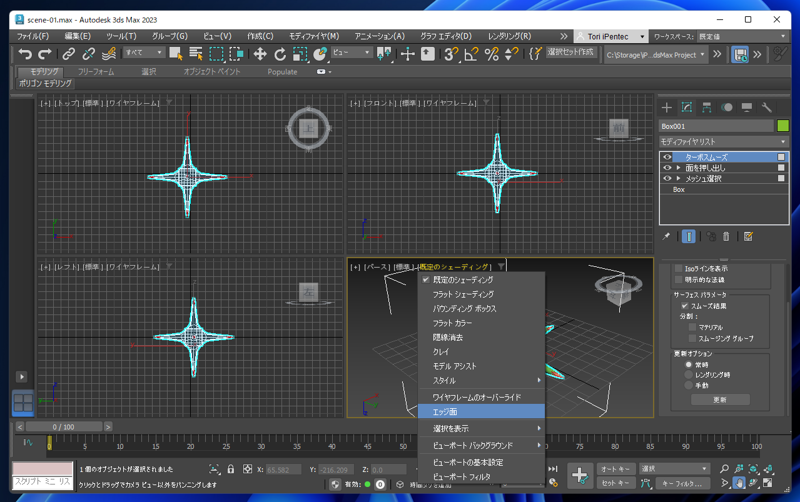
Task: Click the オート キー button
Action: pos(615,469)
